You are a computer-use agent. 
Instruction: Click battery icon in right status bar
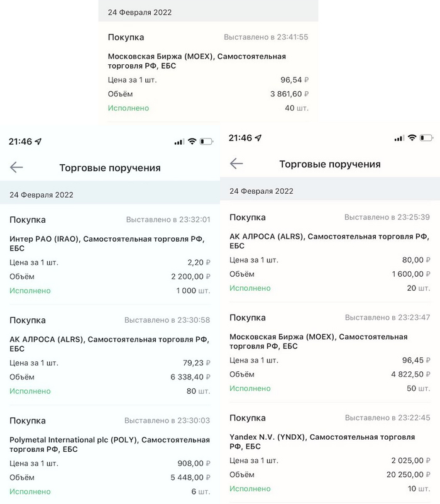426,138
